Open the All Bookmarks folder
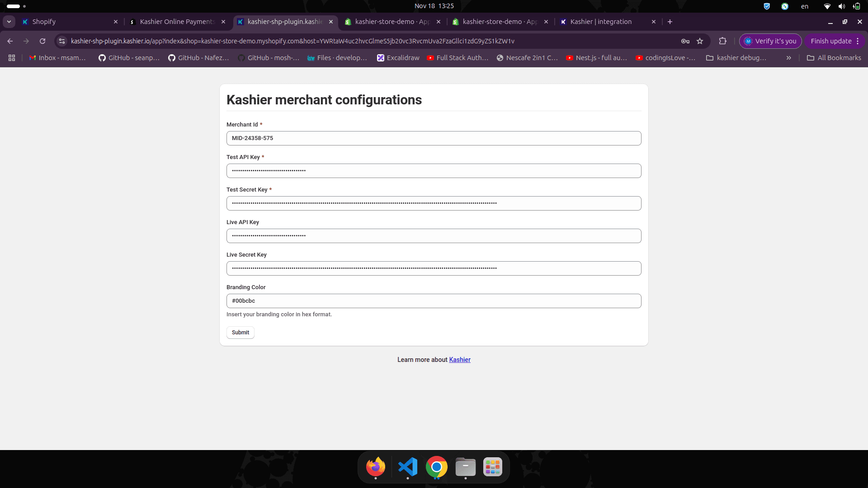The width and height of the screenshot is (868, 488). pos(834,58)
